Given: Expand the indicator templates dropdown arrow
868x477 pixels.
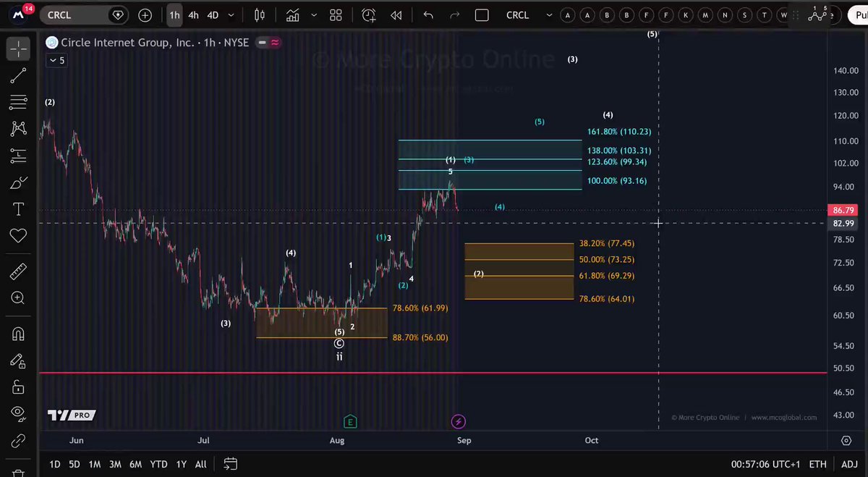Looking at the screenshot, I should pos(313,14).
